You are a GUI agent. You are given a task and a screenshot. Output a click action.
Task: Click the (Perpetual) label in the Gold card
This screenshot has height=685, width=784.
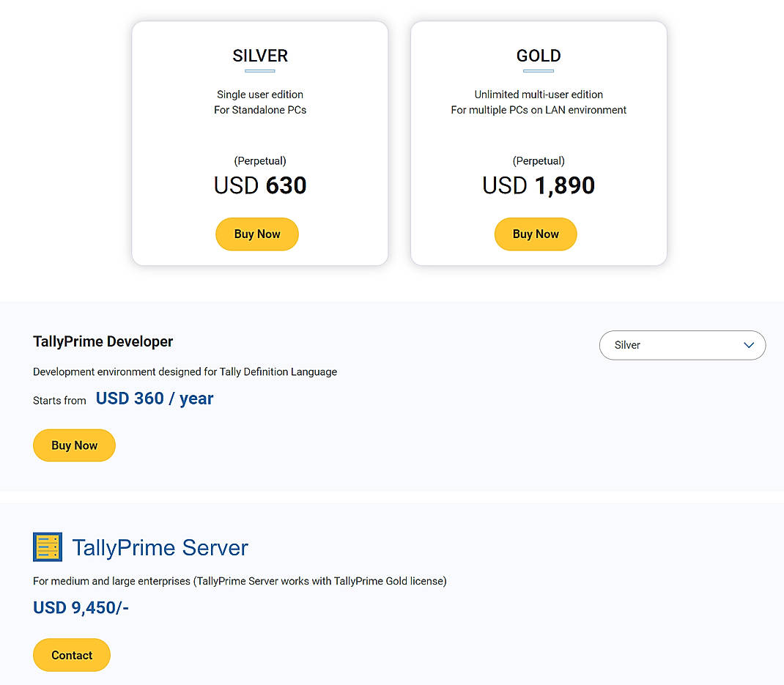click(539, 160)
